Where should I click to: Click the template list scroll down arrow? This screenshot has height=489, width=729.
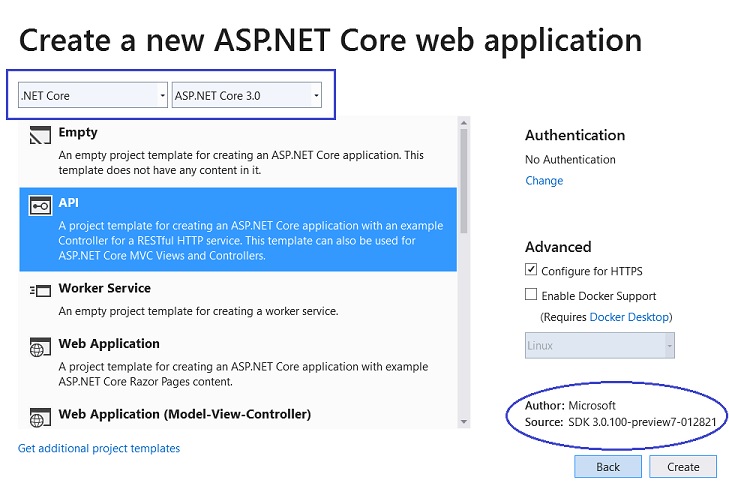point(464,422)
